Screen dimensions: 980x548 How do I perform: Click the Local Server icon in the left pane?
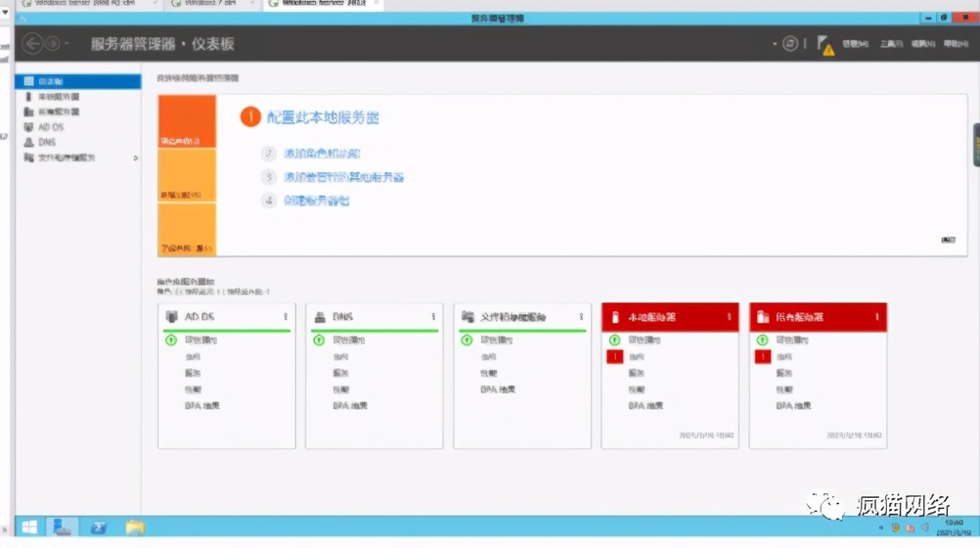28,96
